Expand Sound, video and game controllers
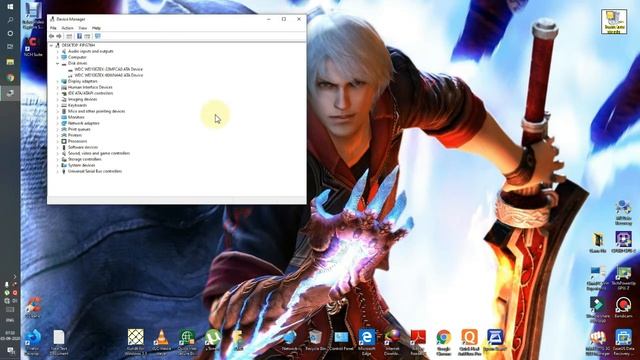Screen dimensions: 640x360 tap(58, 153)
